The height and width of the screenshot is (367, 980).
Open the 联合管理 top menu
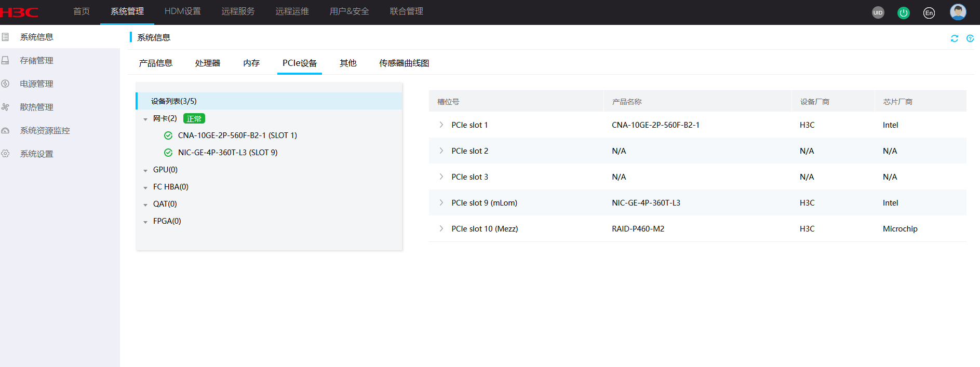pos(407,11)
